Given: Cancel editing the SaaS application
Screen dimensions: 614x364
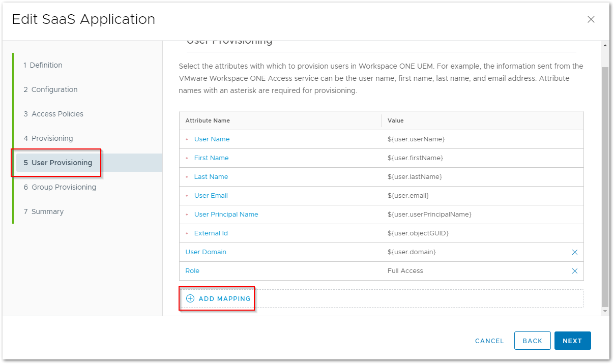Looking at the screenshot, I should (x=489, y=341).
